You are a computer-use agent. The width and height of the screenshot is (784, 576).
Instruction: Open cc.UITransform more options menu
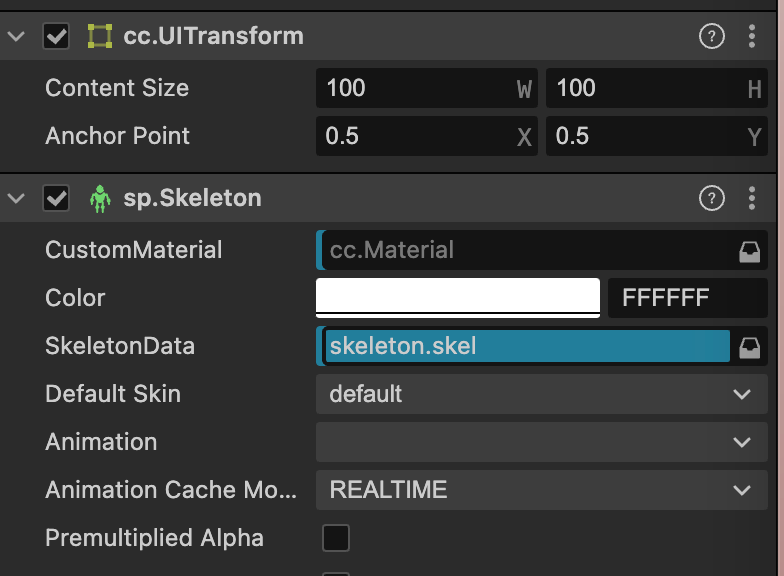click(x=752, y=37)
